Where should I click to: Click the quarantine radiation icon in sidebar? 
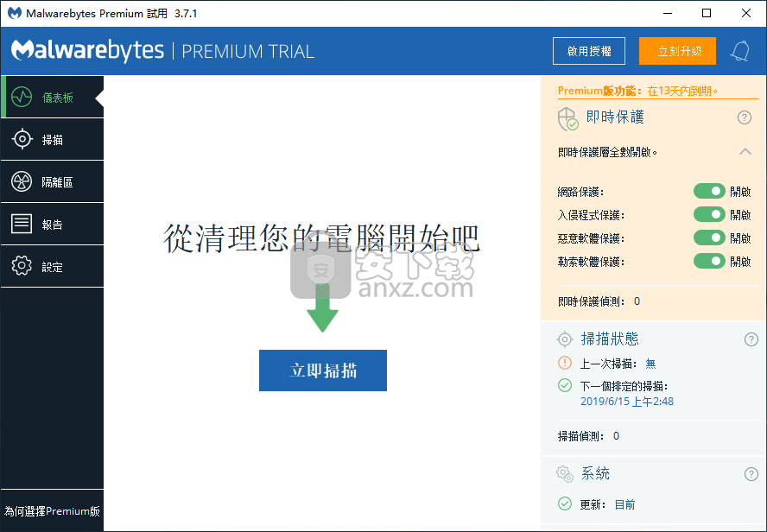(x=22, y=182)
